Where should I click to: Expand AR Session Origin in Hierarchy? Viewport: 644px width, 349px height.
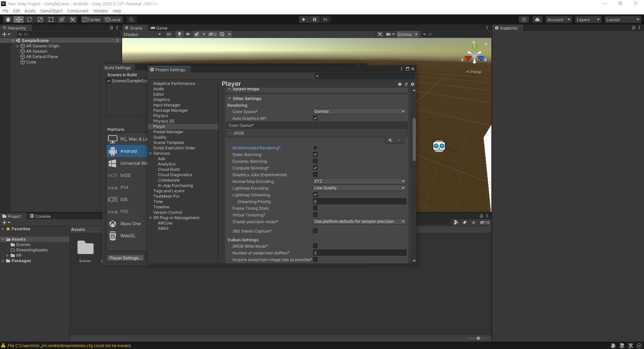[x=18, y=46]
